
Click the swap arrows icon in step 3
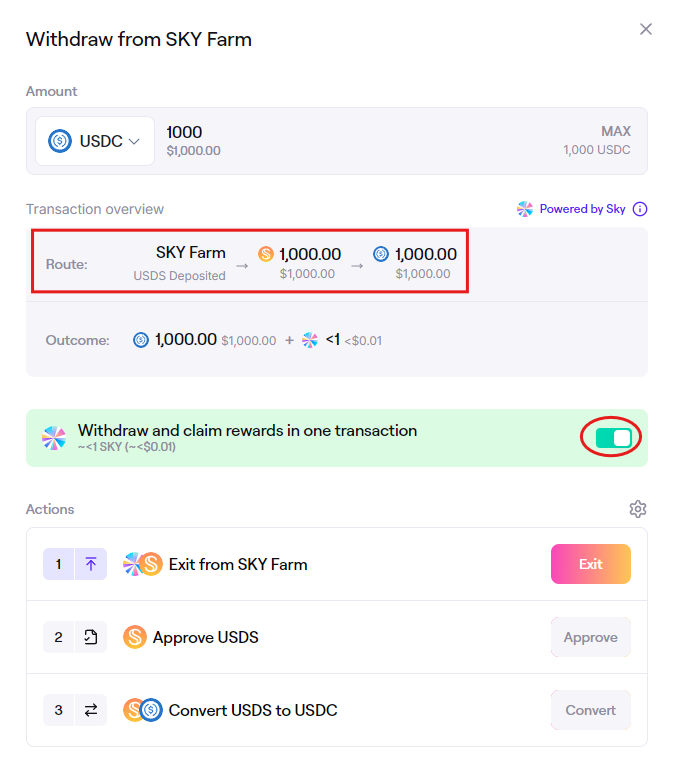91,710
